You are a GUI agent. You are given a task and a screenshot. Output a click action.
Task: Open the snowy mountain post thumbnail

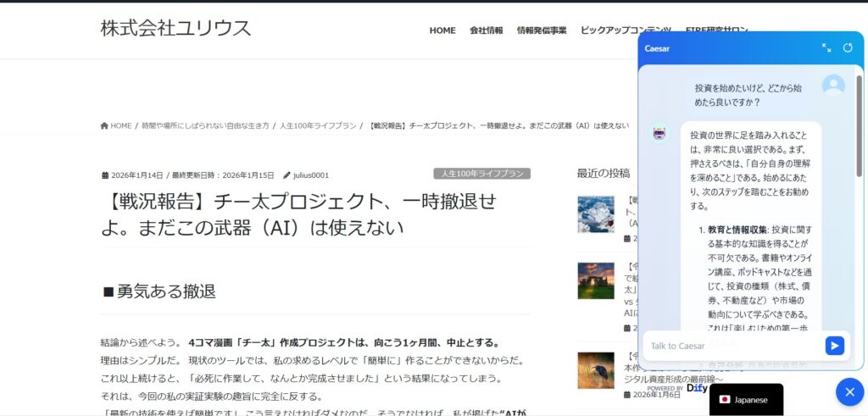pos(595,214)
